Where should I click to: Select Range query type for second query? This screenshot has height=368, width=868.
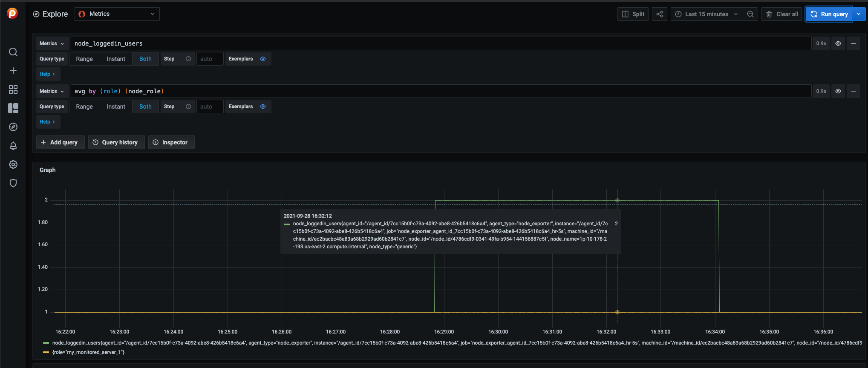tap(84, 106)
